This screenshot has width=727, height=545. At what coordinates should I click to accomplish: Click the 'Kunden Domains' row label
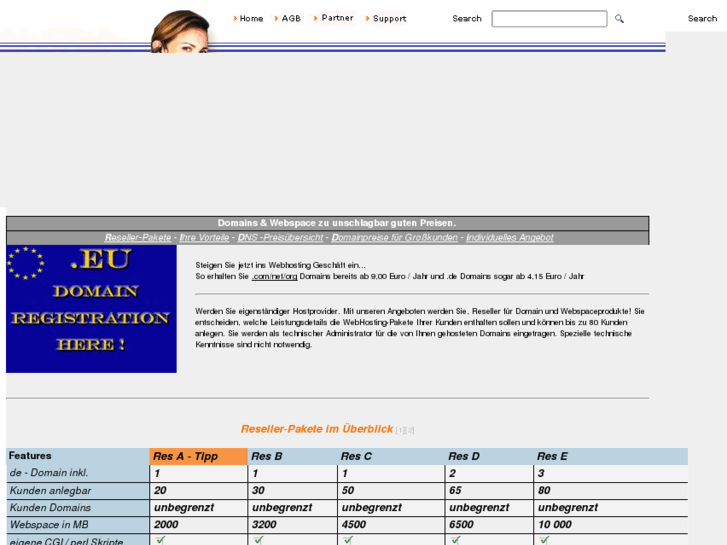[50, 508]
